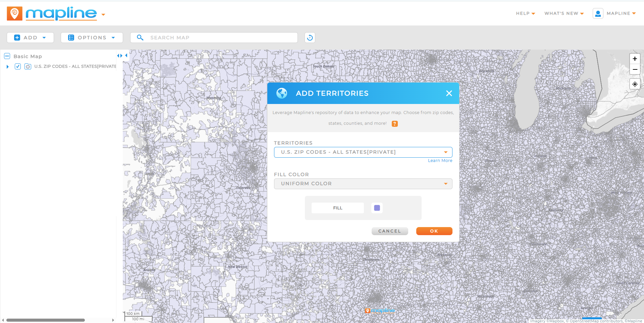Click the FILL label button
Image resolution: width=644 pixels, height=323 pixels.
pyautogui.click(x=338, y=208)
